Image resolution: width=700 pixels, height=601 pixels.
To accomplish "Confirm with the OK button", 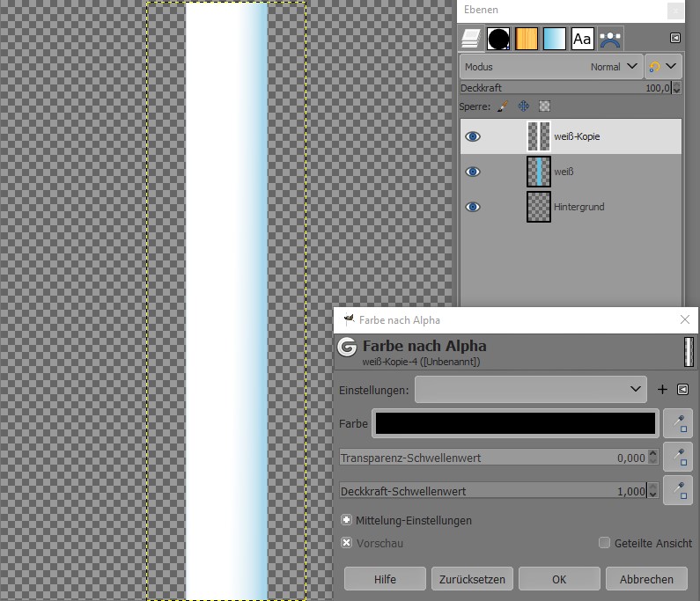I will click(559, 579).
